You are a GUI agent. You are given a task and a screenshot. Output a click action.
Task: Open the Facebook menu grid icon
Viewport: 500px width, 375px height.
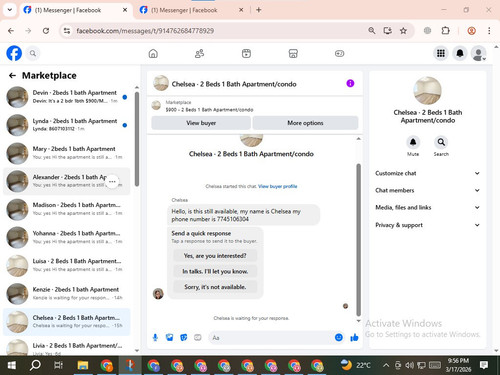coord(441,53)
